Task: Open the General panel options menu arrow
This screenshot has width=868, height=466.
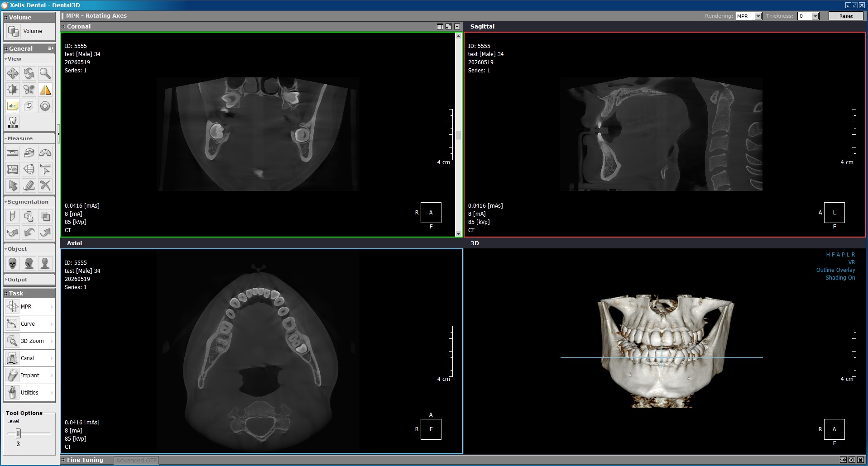Action: (51, 48)
